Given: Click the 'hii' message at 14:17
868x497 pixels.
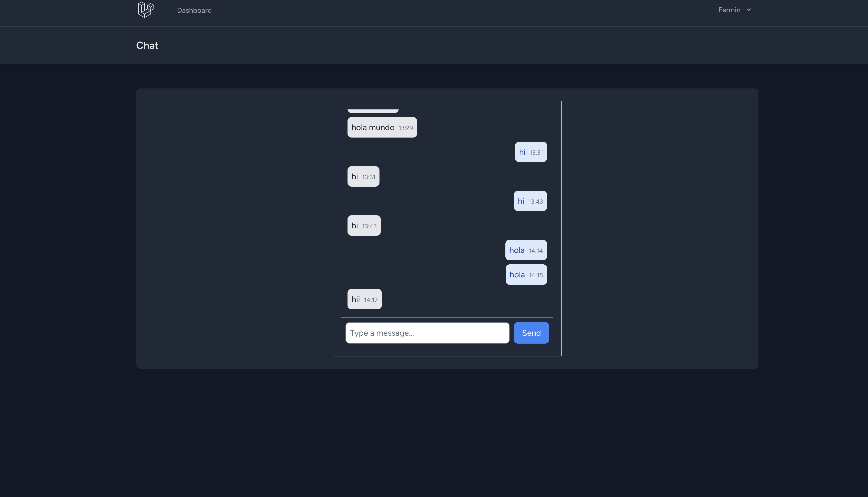Looking at the screenshot, I should tap(364, 299).
